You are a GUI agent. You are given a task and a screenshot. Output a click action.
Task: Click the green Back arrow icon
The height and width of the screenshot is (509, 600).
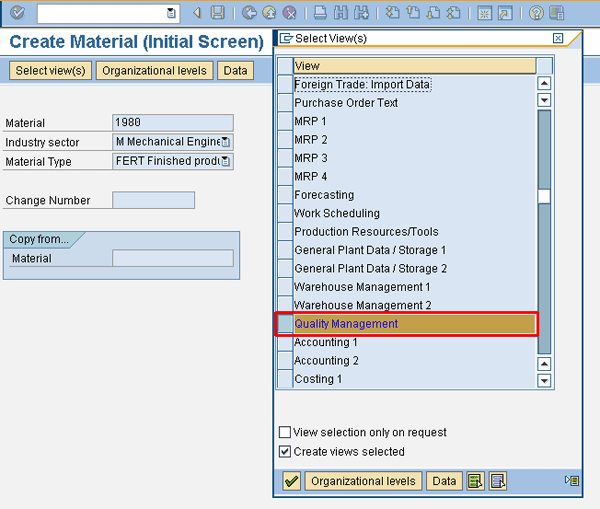pos(249,13)
